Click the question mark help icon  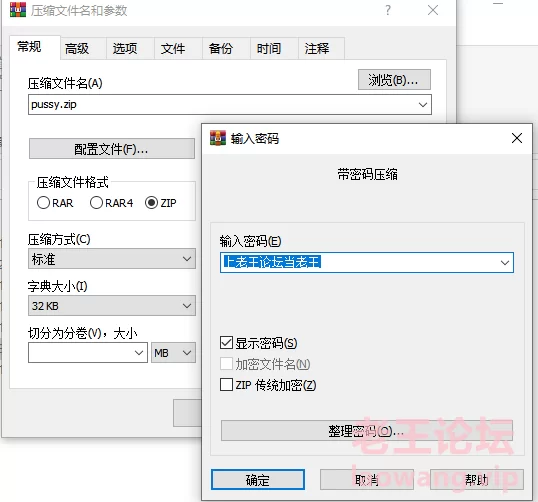pyautogui.click(x=388, y=10)
